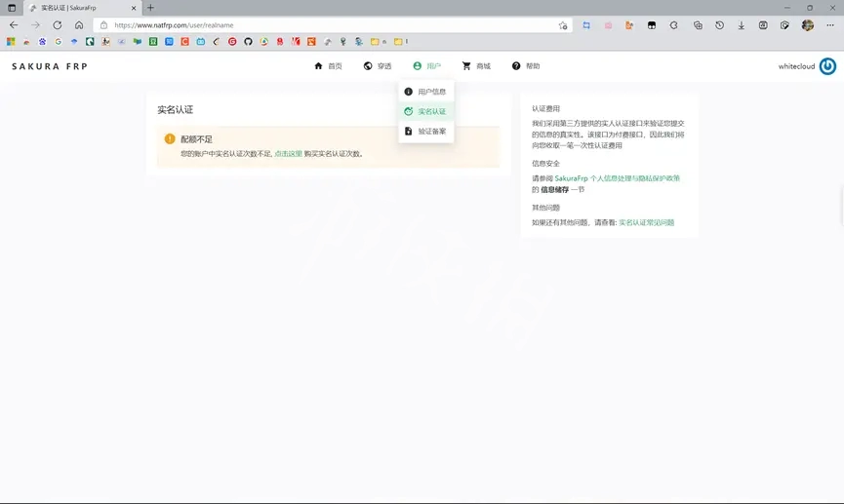This screenshot has width=844, height=504.
Task: Open the Baidu paw bookmark icon
Action: click(x=42, y=41)
